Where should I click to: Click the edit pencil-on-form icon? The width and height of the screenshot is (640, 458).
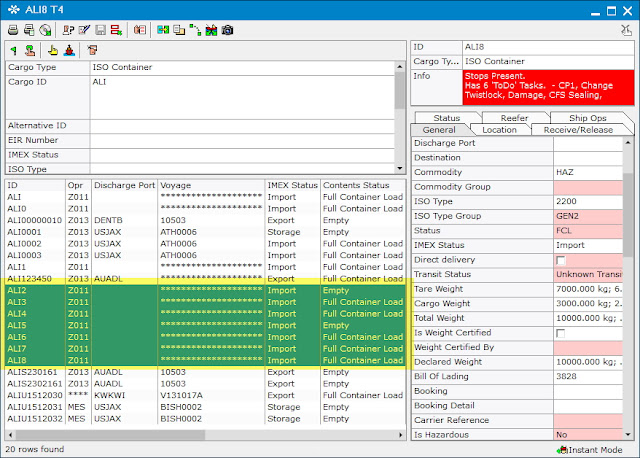pos(84,30)
